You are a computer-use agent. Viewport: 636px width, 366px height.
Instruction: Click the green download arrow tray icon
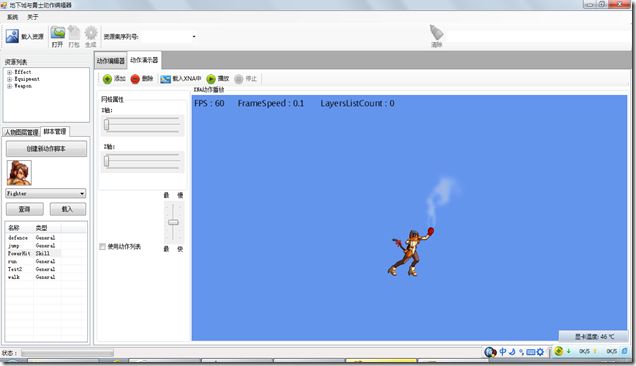point(569,351)
